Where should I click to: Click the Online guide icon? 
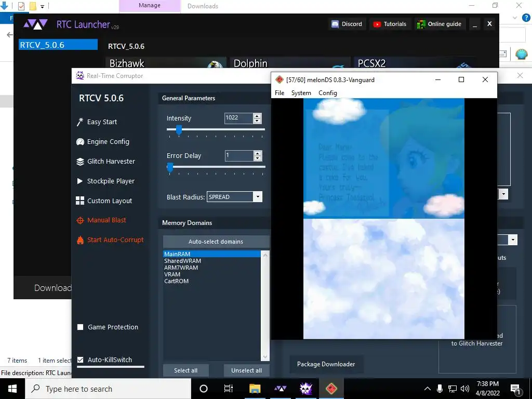421,24
